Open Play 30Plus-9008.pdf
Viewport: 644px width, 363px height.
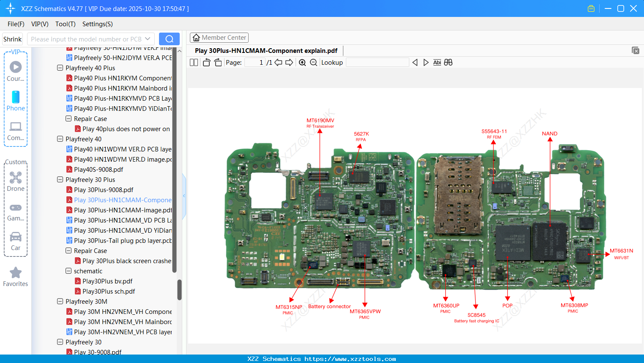tap(100, 190)
